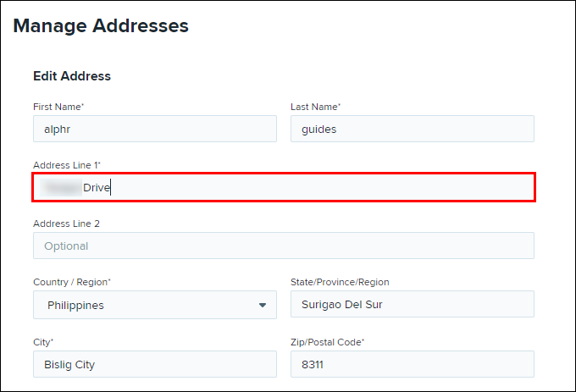
Task: Open the Country / Region dropdown showing Philippines
Action: tap(154, 305)
